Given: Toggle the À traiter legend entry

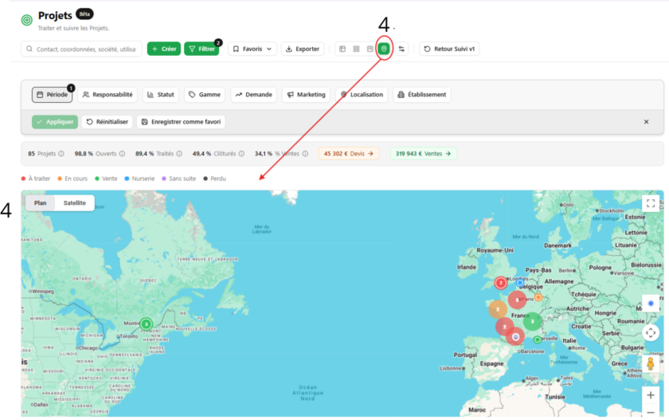Looking at the screenshot, I should point(35,178).
